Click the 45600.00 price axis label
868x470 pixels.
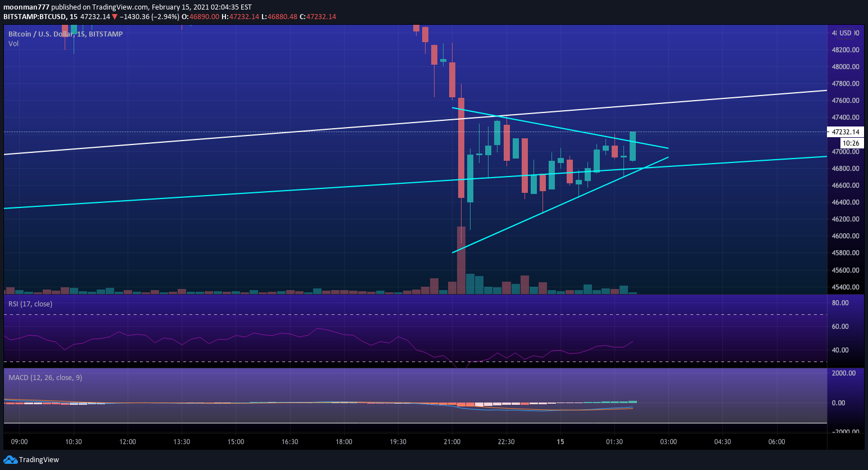[846, 270]
